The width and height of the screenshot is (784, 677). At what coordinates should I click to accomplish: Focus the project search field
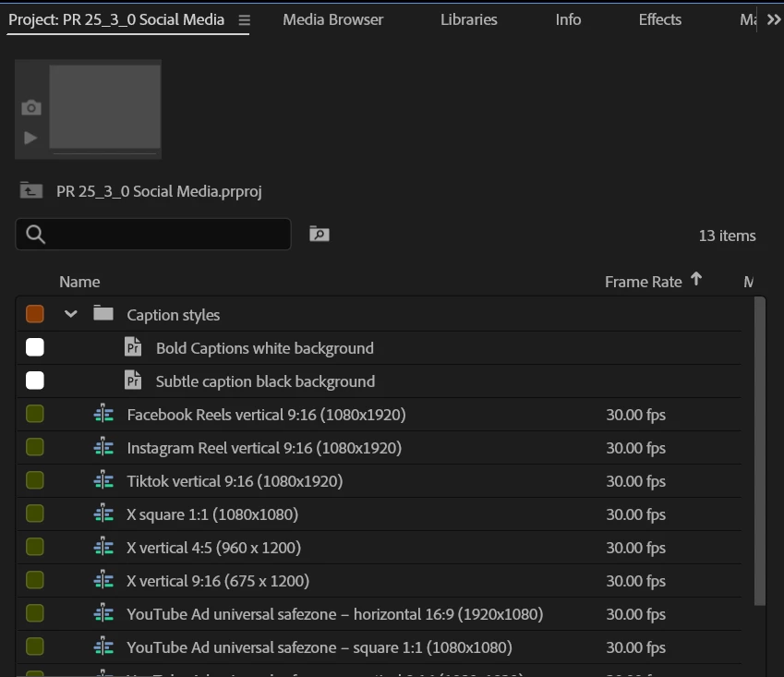pyautogui.click(x=153, y=234)
